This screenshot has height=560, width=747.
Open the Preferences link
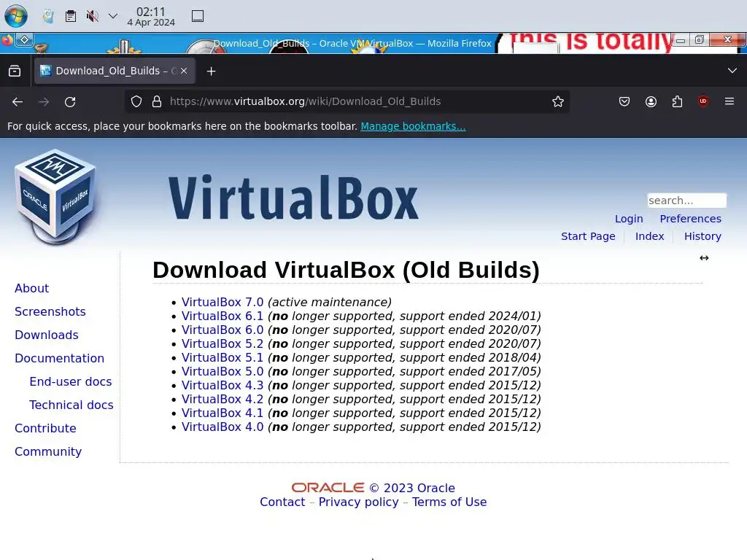(x=690, y=219)
